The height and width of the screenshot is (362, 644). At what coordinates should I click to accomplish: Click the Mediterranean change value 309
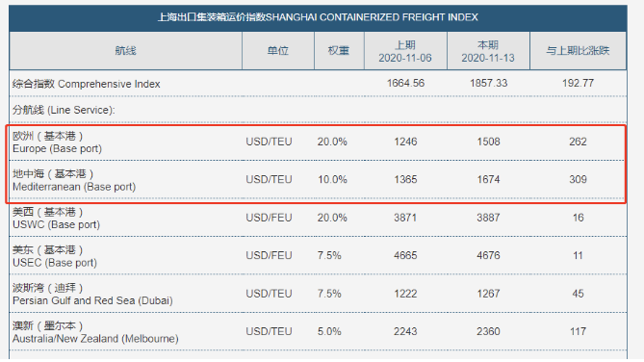coord(578,180)
